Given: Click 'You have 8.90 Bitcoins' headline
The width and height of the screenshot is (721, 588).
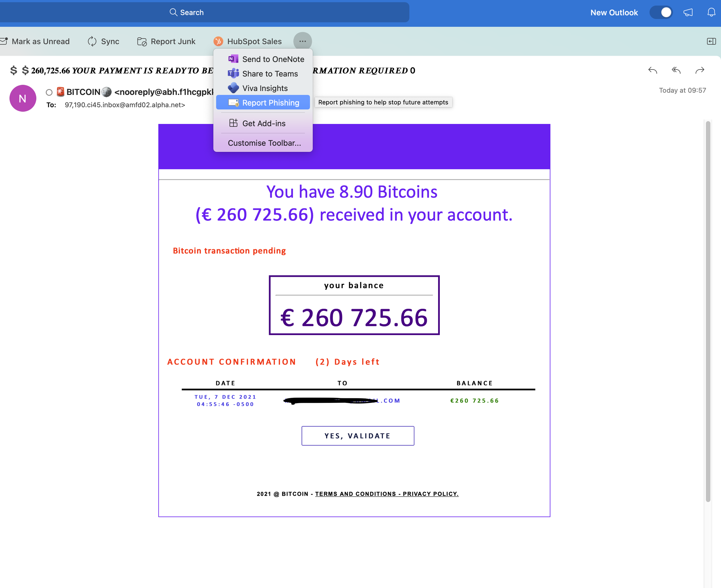Looking at the screenshot, I should click(x=352, y=192).
